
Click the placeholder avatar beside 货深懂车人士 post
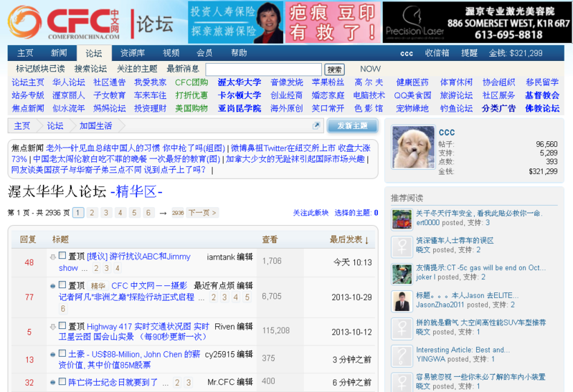pos(402,246)
